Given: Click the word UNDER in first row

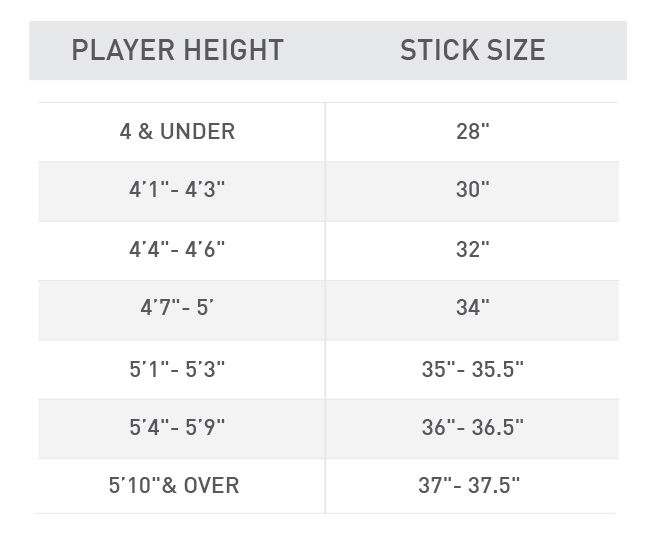Looking at the screenshot, I should pyautogui.click(x=197, y=131).
